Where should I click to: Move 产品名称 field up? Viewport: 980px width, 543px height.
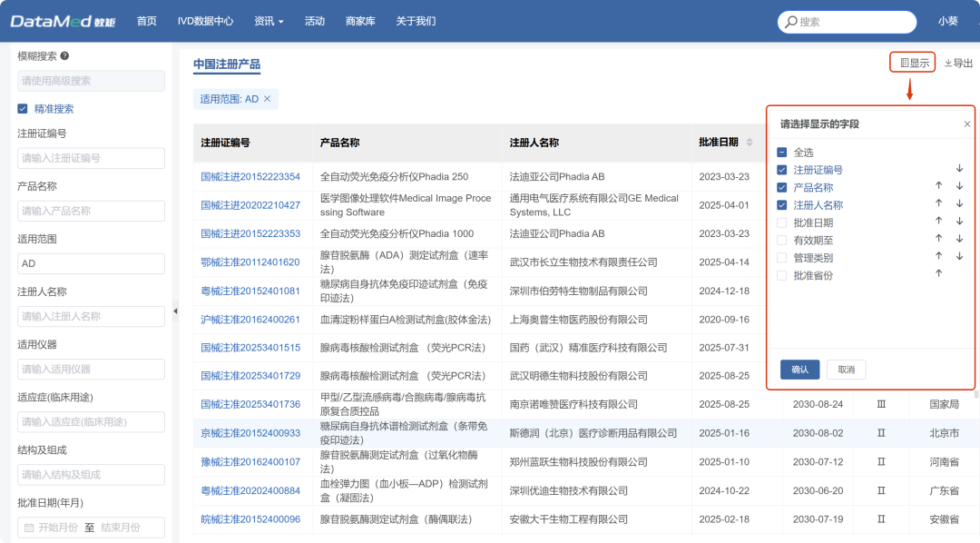[939, 186]
